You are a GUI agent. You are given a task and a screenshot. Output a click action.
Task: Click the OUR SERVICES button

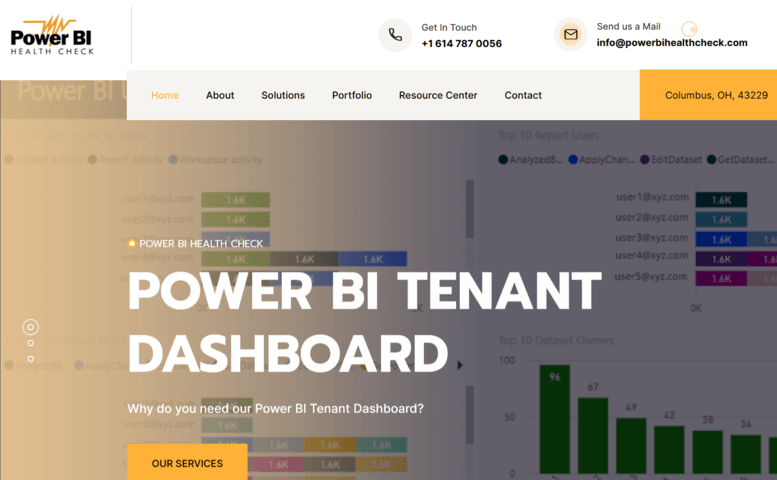click(x=187, y=462)
